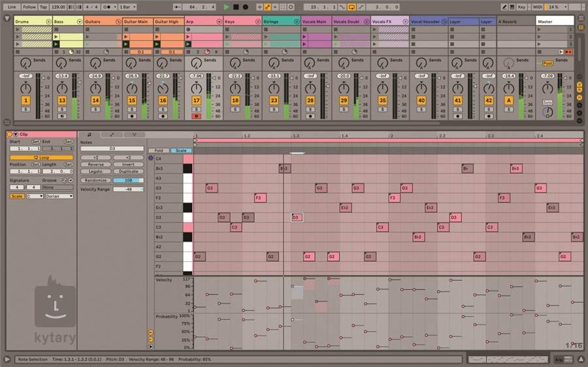This screenshot has height=367, width=588.
Task: Toggle the orange Scale button in the Clip box
Action: (x=17, y=196)
